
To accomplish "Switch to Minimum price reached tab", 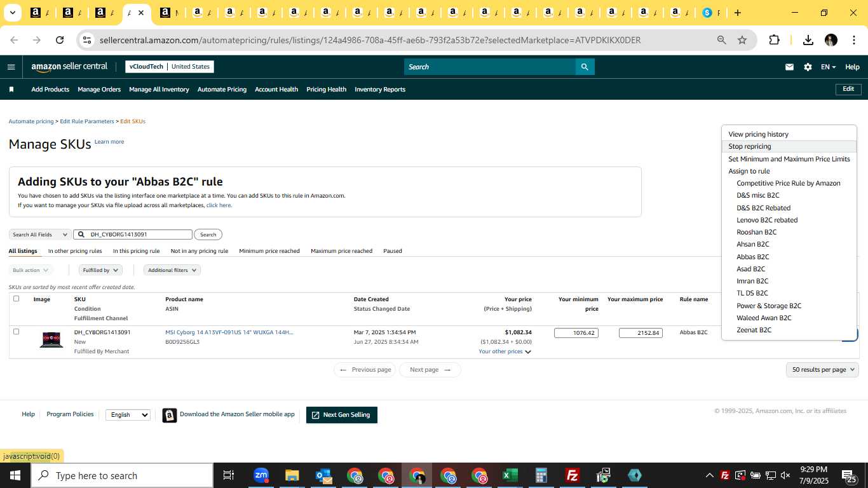I will pos(269,251).
